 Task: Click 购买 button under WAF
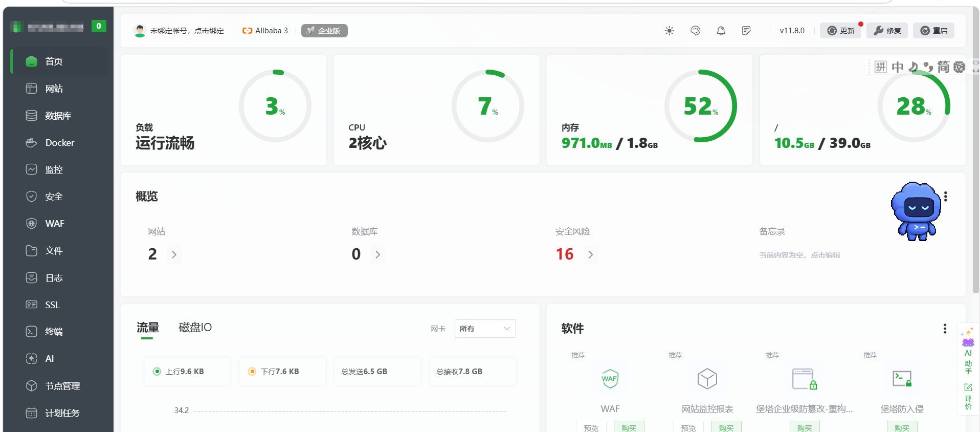point(629,427)
